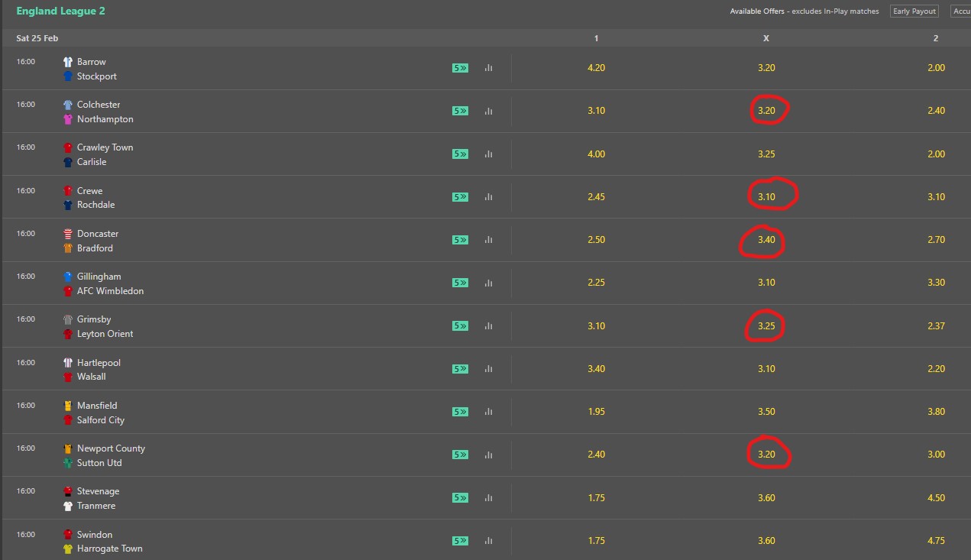Pick the draw at 3.25 for Grimsby v Leyton Orient
This screenshot has height=560, width=971.
point(766,326)
